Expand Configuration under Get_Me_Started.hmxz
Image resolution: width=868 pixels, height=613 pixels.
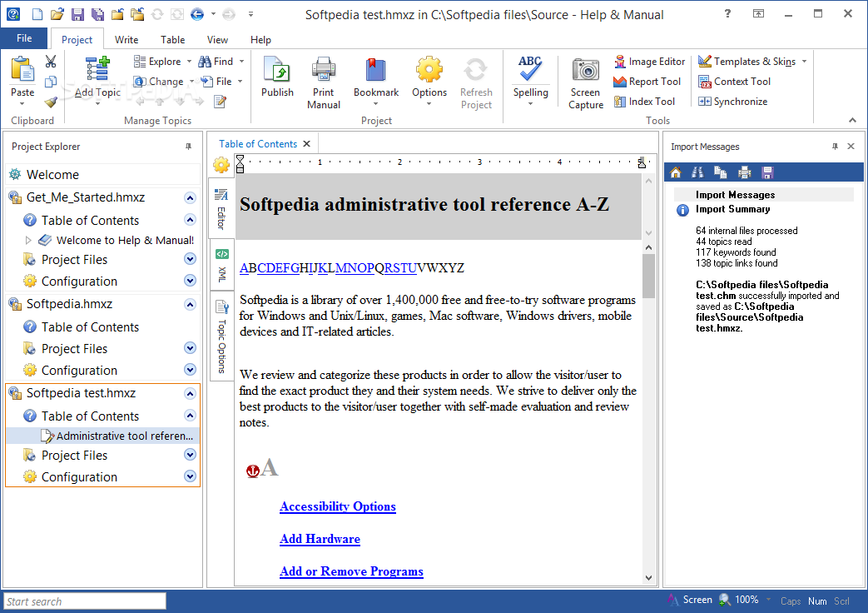(x=190, y=281)
